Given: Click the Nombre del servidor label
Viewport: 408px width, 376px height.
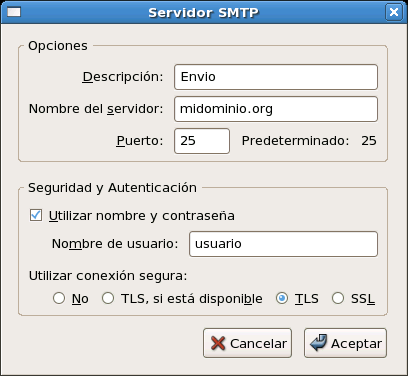Looking at the screenshot, I should point(96,109).
